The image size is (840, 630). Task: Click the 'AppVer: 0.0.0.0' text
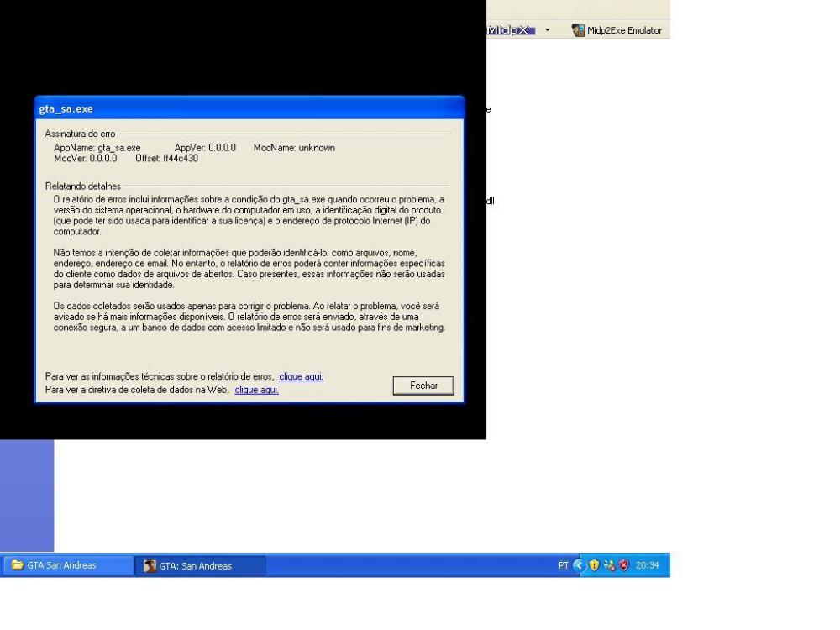pyautogui.click(x=205, y=148)
